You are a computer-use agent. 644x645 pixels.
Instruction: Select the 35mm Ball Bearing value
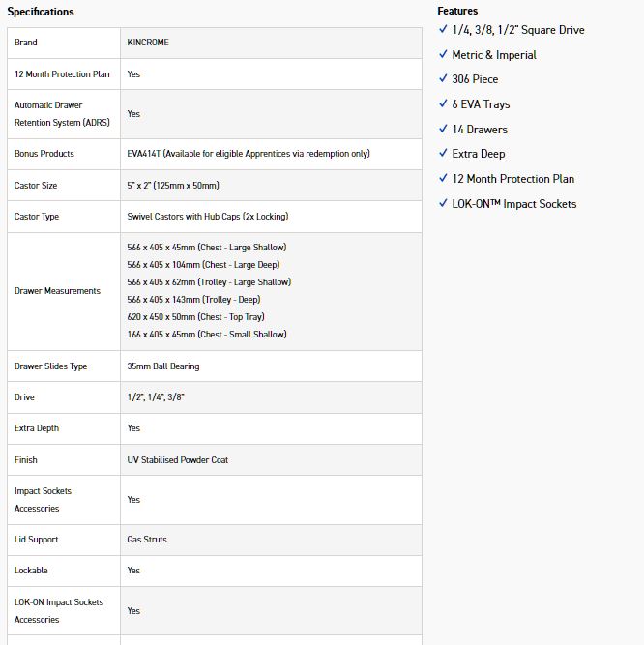pyautogui.click(x=163, y=366)
